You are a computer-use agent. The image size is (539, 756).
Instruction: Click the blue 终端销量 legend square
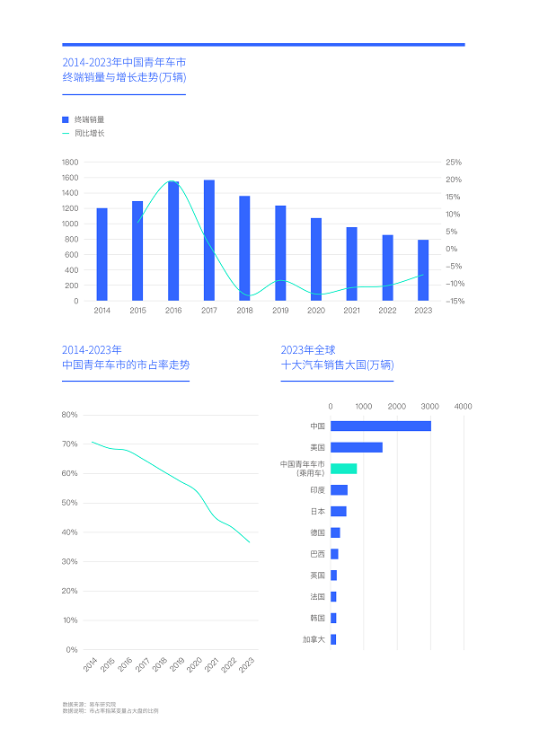coord(66,119)
